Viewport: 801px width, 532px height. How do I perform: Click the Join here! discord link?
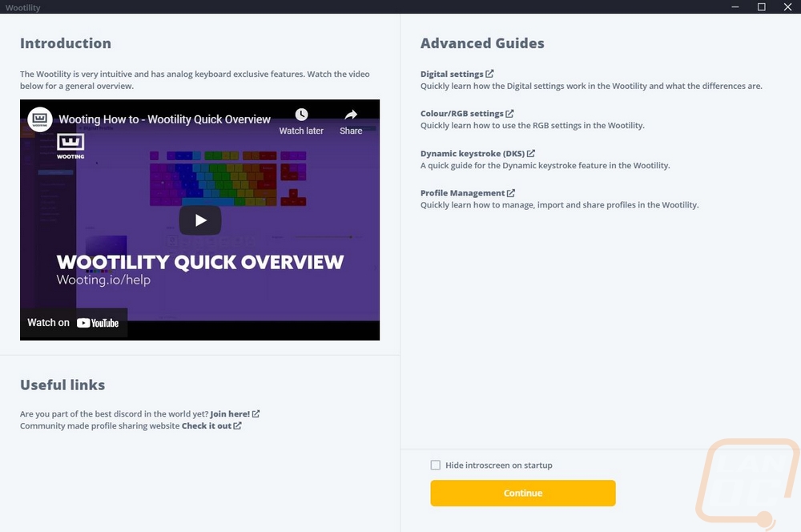tap(230, 414)
